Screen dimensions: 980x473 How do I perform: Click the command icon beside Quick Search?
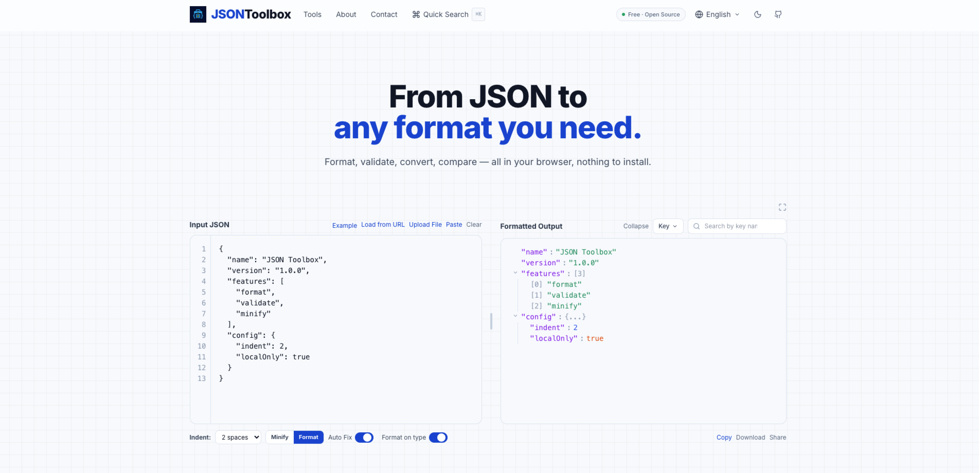point(416,14)
